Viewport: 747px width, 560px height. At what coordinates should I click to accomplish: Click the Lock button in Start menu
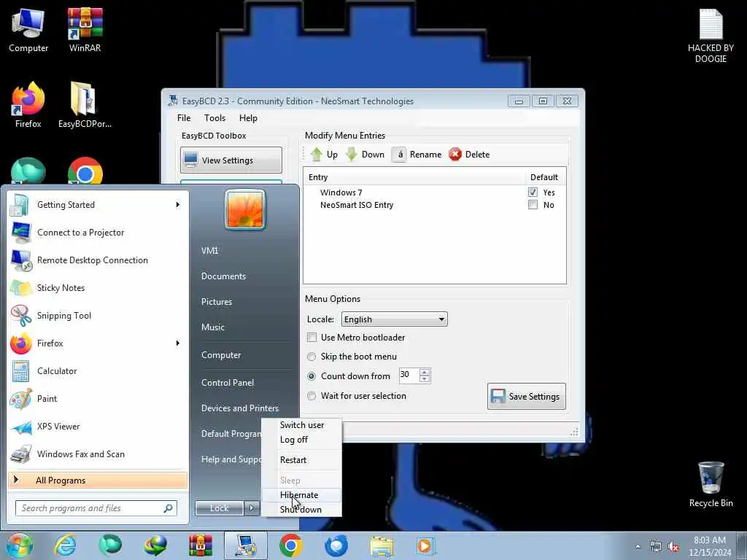219,508
